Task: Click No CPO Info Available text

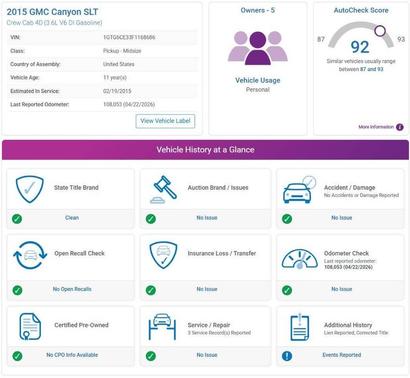Action: [72, 355]
